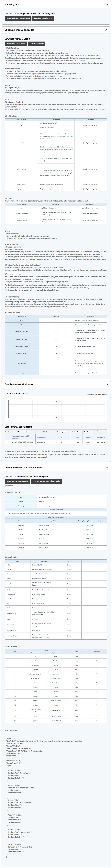Select the blue data point on chart
Image resolution: width=112 pixels, height=868 pixels.
point(57,402)
